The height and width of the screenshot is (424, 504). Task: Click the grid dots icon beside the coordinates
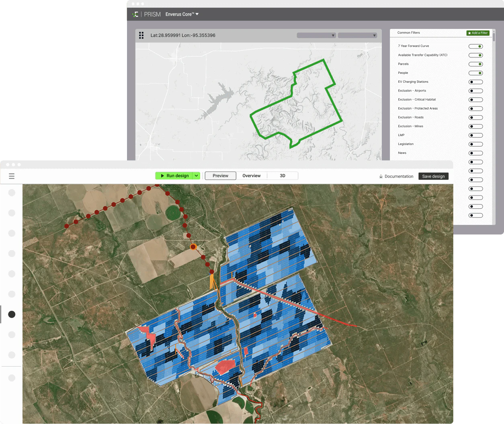pyautogui.click(x=141, y=35)
